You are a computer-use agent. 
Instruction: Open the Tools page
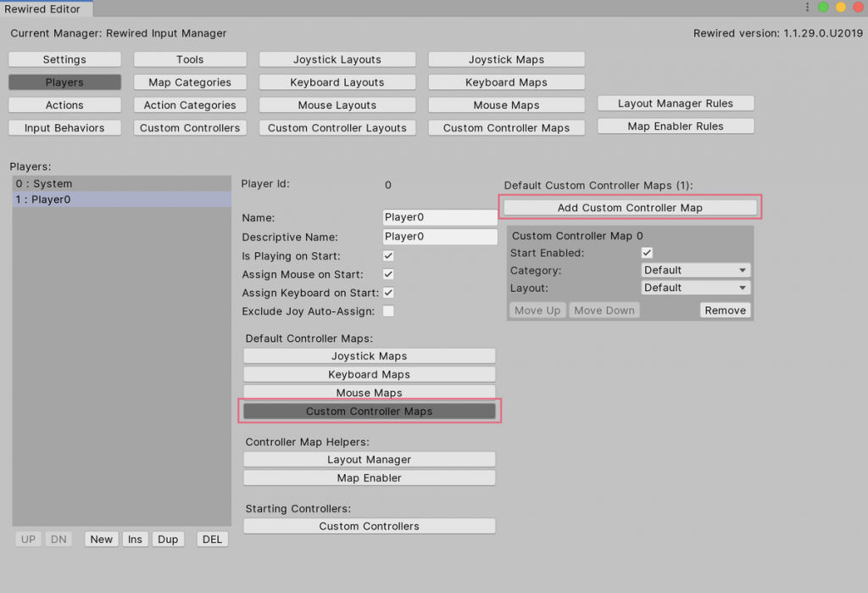[190, 59]
